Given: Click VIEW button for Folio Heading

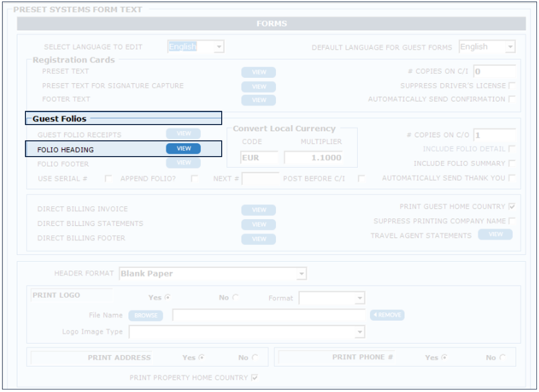Looking at the screenshot, I should (x=184, y=148).
